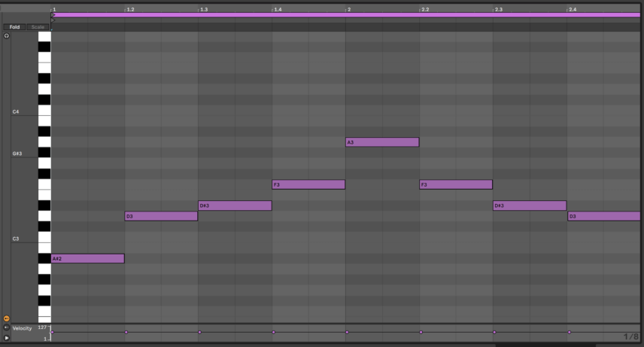The width and height of the screenshot is (644, 347).
Task: Click ruler position 2.3
Action: (x=498, y=10)
